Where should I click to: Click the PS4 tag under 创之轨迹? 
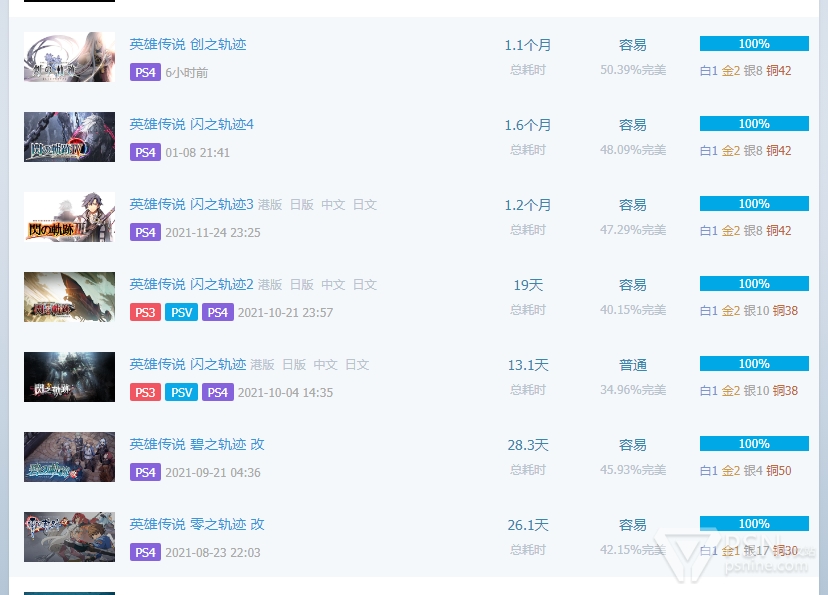pos(145,72)
